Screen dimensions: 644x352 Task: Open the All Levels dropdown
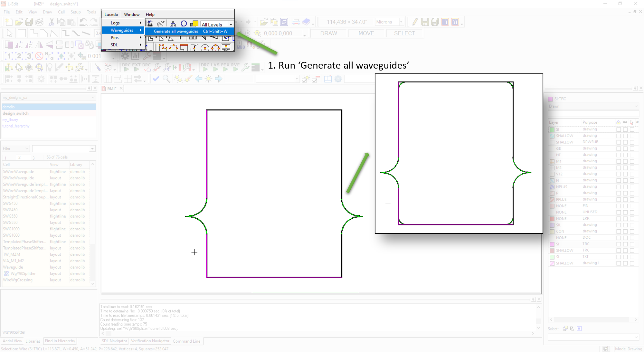[231, 24]
